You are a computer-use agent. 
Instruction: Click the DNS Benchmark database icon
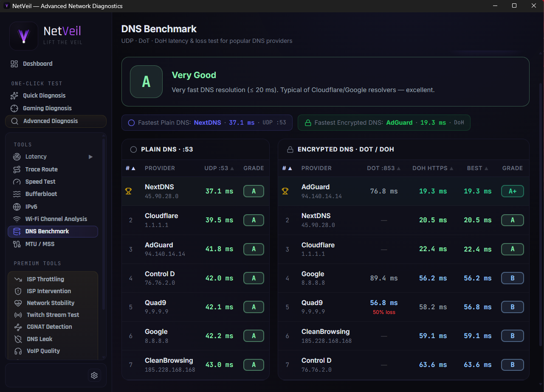tap(17, 231)
